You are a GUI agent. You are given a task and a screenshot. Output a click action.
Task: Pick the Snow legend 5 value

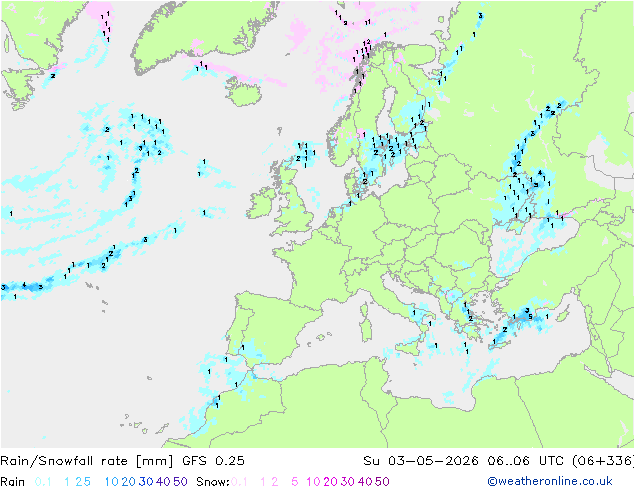tap(295, 482)
